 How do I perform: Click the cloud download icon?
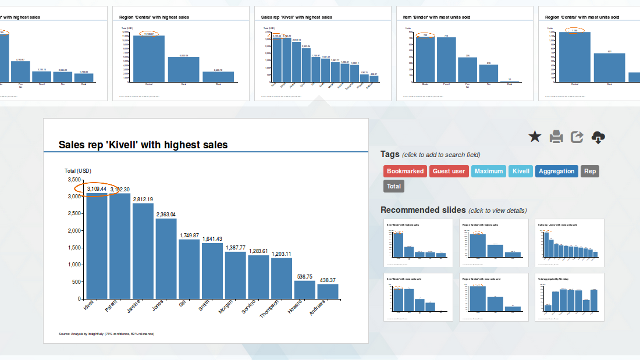click(598, 137)
